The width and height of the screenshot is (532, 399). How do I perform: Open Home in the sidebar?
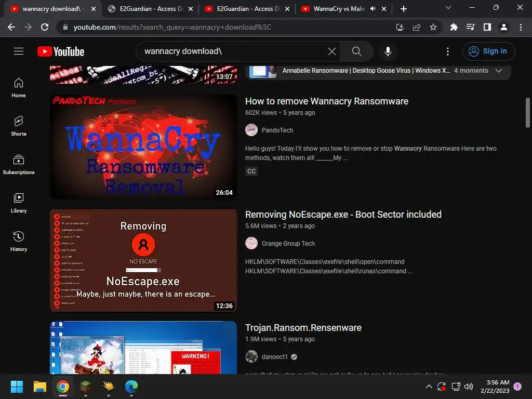pyautogui.click(x=19, y=88)
